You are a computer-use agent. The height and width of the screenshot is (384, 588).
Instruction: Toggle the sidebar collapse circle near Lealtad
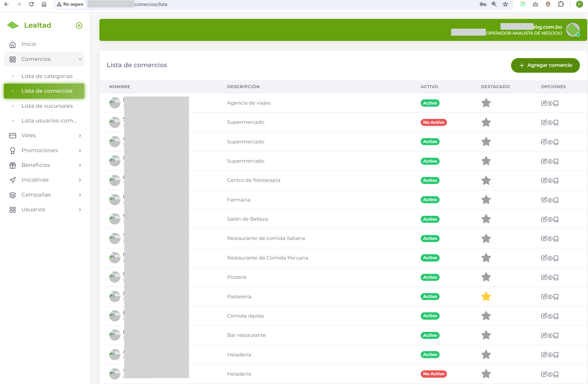[x=79, y=25]
